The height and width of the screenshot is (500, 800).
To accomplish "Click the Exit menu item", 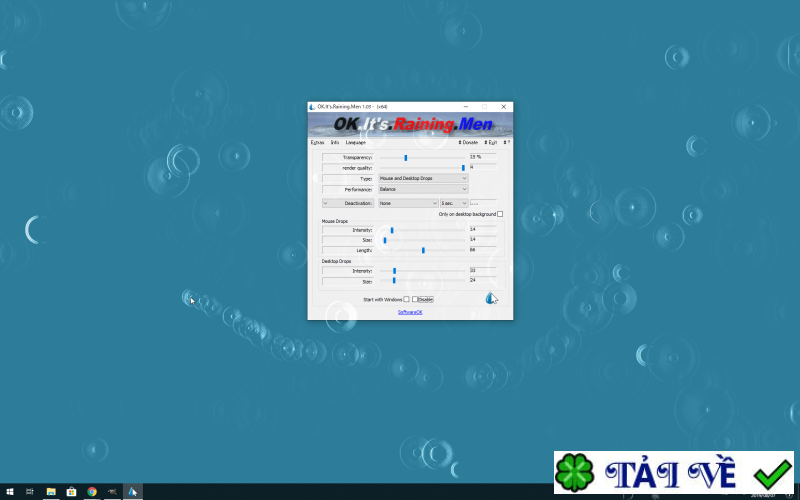I will [490, 142].
